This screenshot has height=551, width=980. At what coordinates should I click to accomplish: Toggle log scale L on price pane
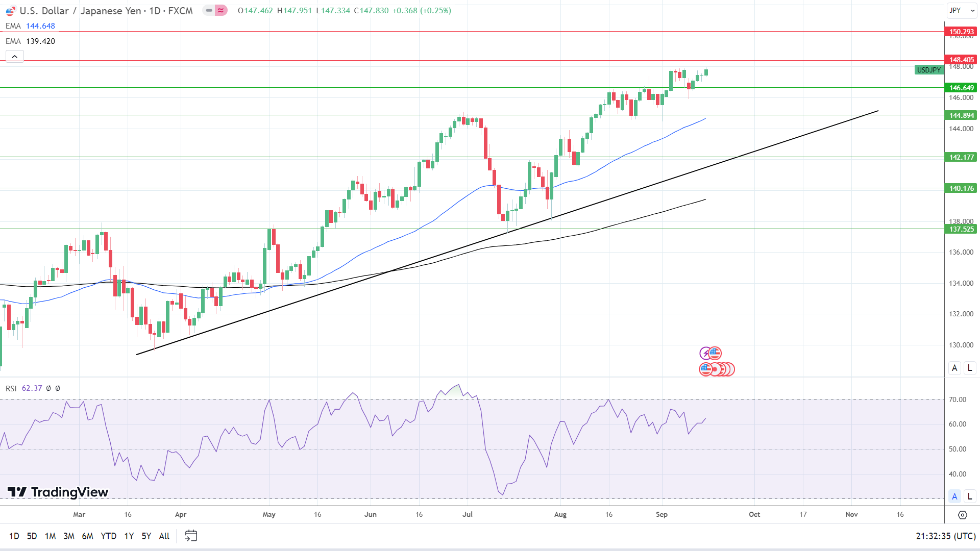pyautogui.click(x=970, y=368)
